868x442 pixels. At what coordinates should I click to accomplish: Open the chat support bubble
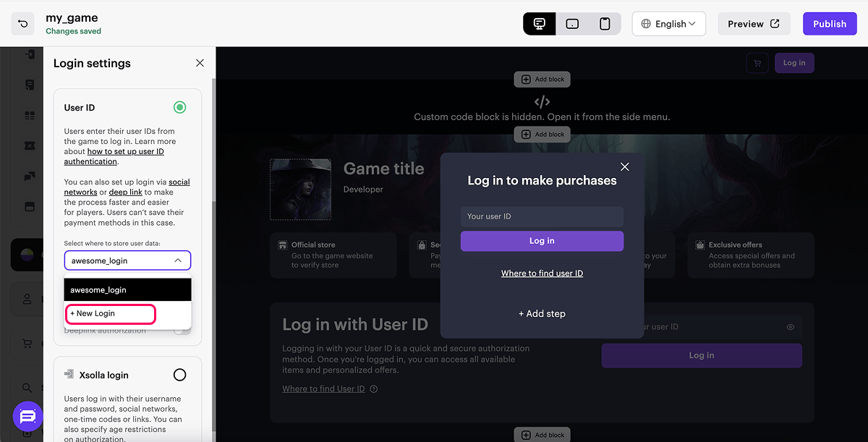[x=27, y=417]
